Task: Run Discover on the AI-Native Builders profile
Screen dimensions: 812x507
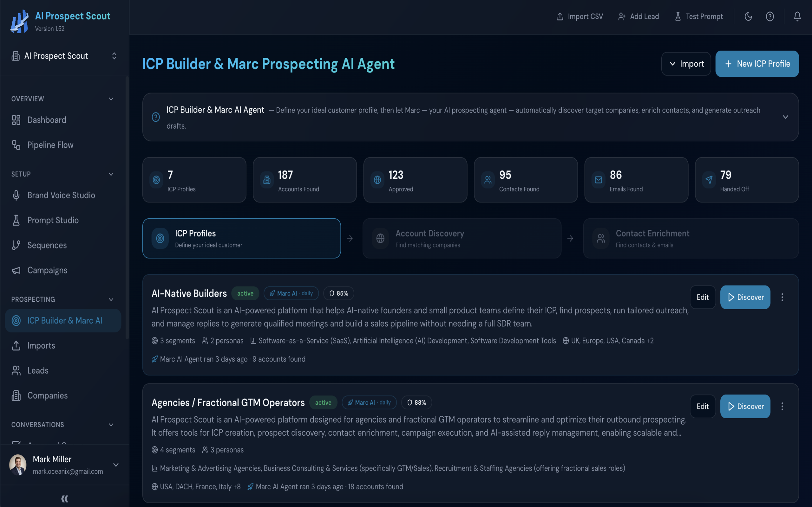Action: 745,297
